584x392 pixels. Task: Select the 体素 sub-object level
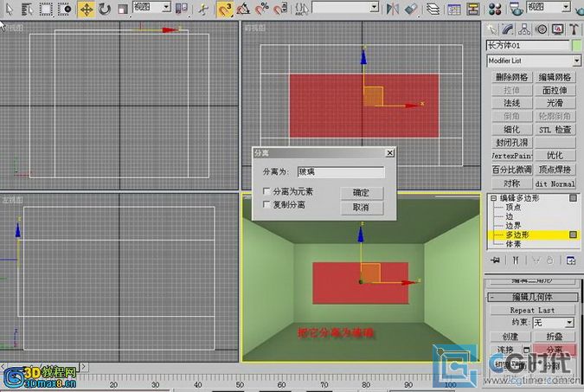coord(513,244)
